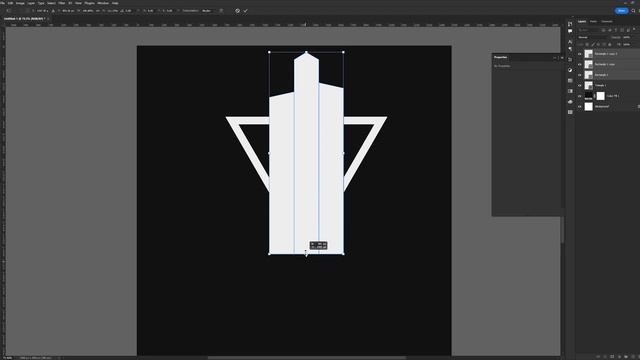This screenshot has width=640, height=360.
Task: Open the Filter menu
Action: [62, 3]
